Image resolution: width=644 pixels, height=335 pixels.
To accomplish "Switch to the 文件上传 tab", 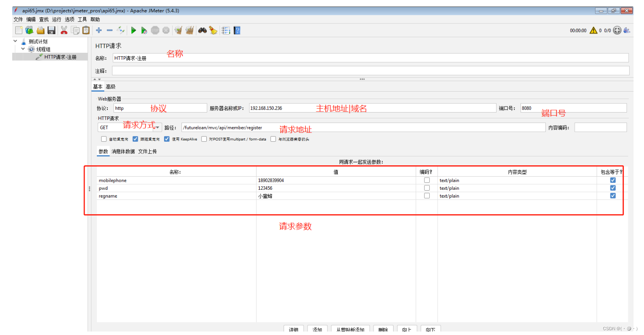I will click(x=147, y=151).
